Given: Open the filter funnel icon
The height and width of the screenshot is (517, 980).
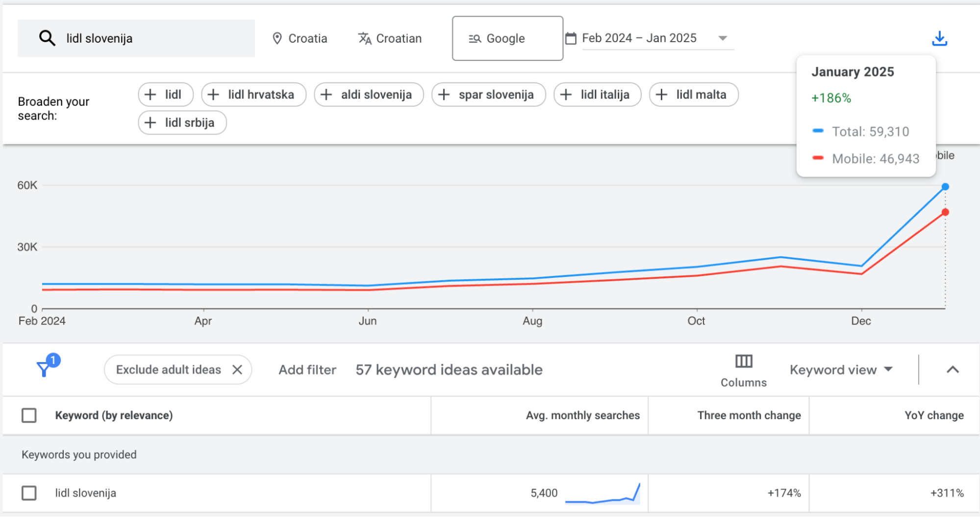Looking at the screenshot, I should point(45,369).
